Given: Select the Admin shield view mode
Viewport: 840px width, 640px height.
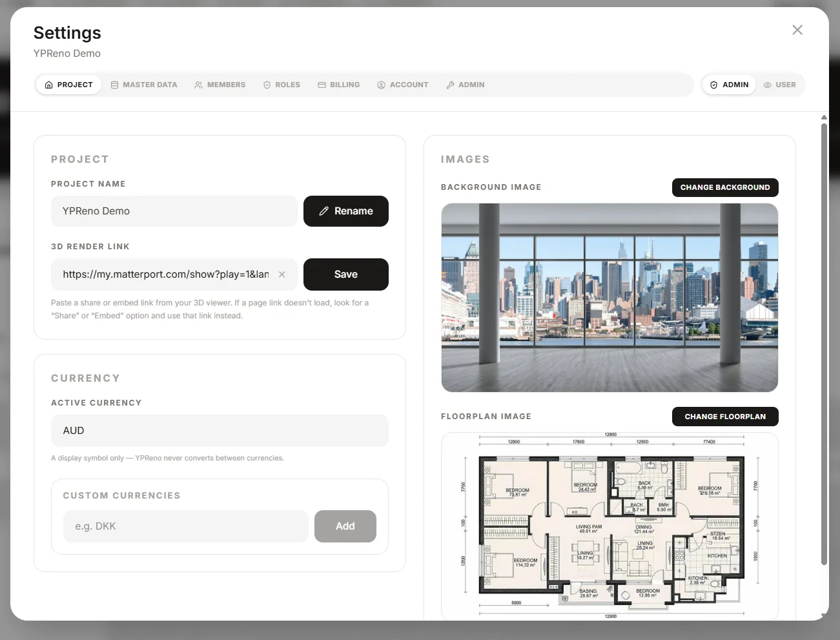Looking at the screenshot, I should pos(729,85).
